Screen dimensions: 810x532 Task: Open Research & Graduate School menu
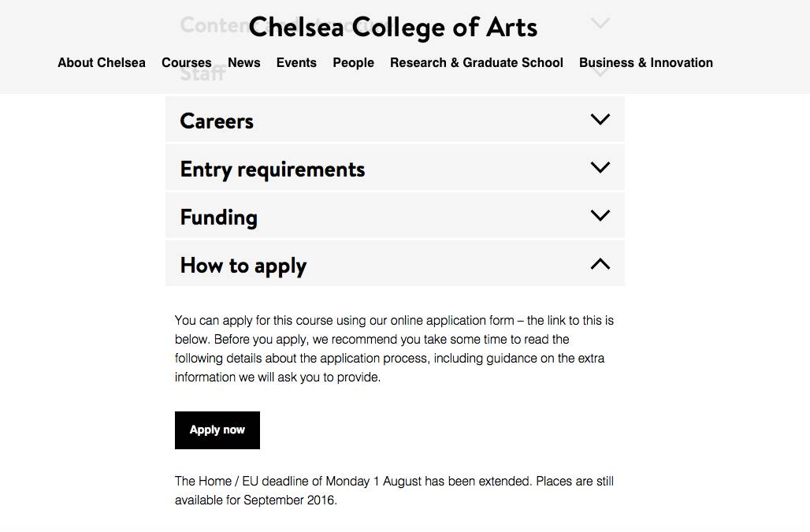[477, 63]
